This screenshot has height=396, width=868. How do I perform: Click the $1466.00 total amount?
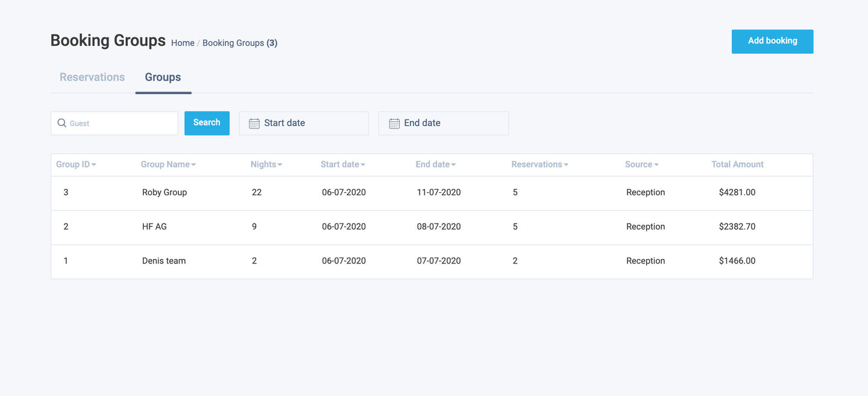[737, 261]
